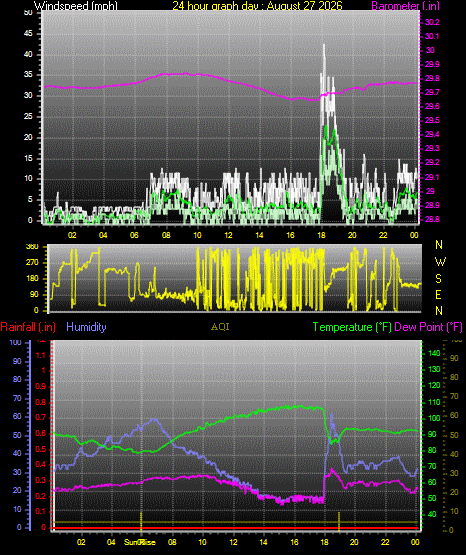Select the white Windspeed (mph) axis label
This screenshot has width=466, height=555.
click(75, 6)
